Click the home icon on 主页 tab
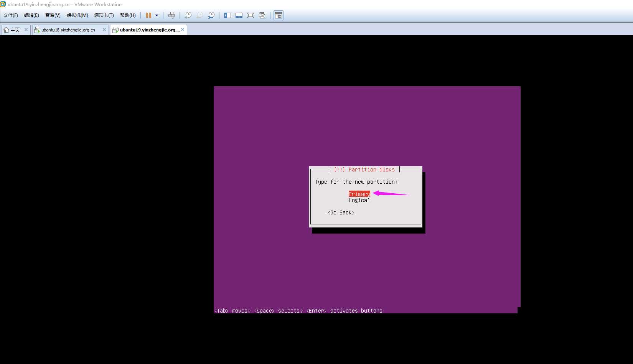 coord(6,30)
